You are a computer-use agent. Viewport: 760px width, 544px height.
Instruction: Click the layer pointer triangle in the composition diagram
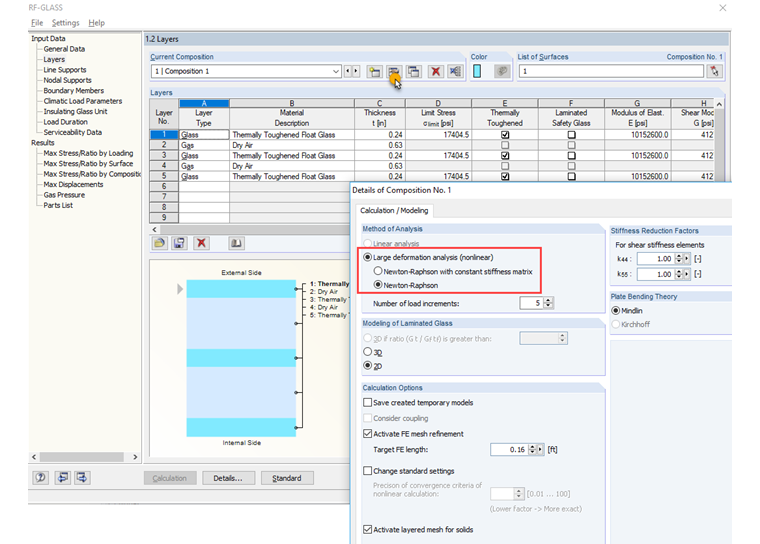[x=180, y=289]
